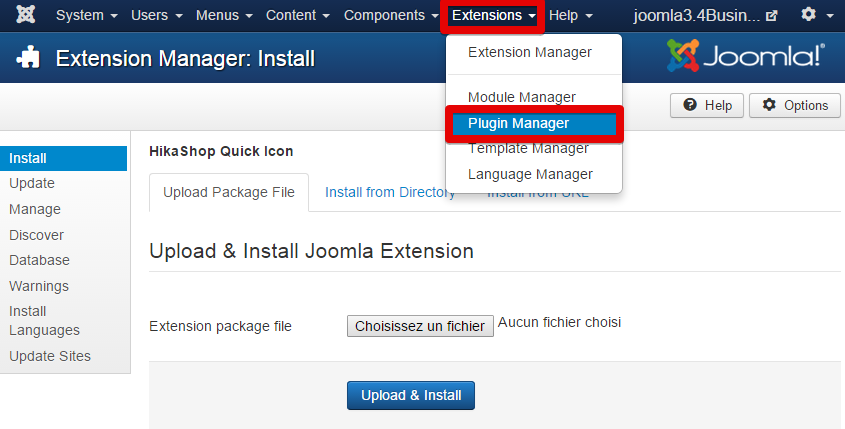Click Choisissez un fichier file chooser

point(420,326)
